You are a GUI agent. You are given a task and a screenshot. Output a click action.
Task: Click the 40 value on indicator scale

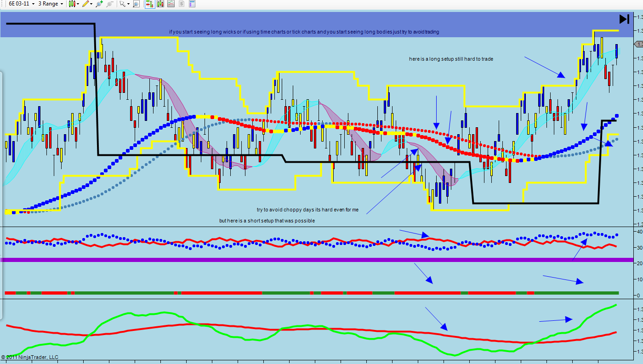[x=639, y=232]
